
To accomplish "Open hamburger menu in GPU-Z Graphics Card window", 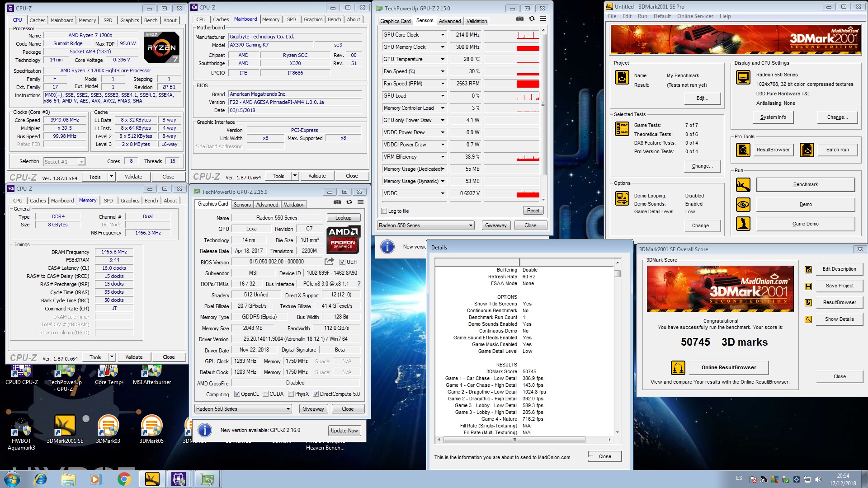I will coord(360,202).
